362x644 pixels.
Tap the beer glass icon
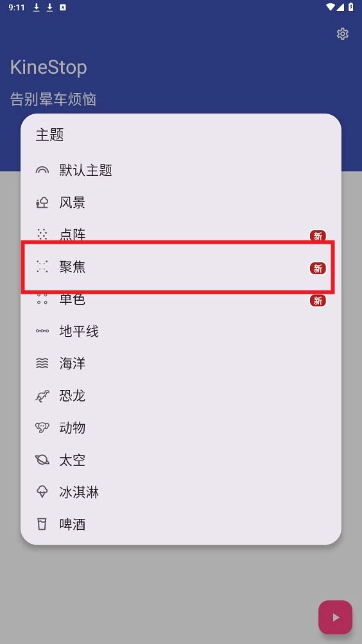tap(42, 524)
